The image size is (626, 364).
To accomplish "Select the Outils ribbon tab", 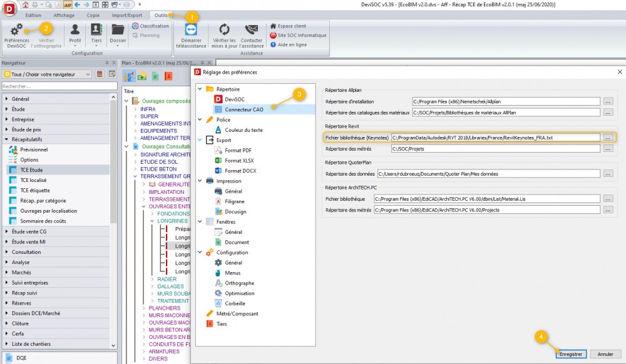I will click(x=161, y=15).
